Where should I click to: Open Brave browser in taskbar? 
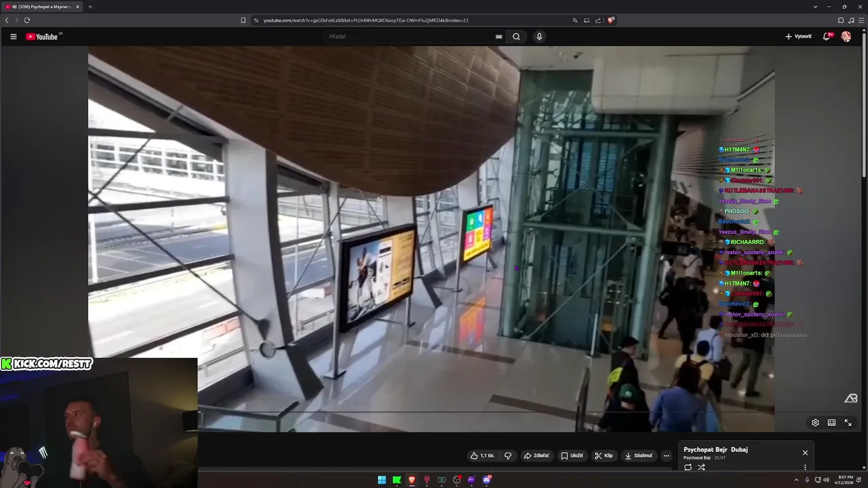tap(412, 480)
